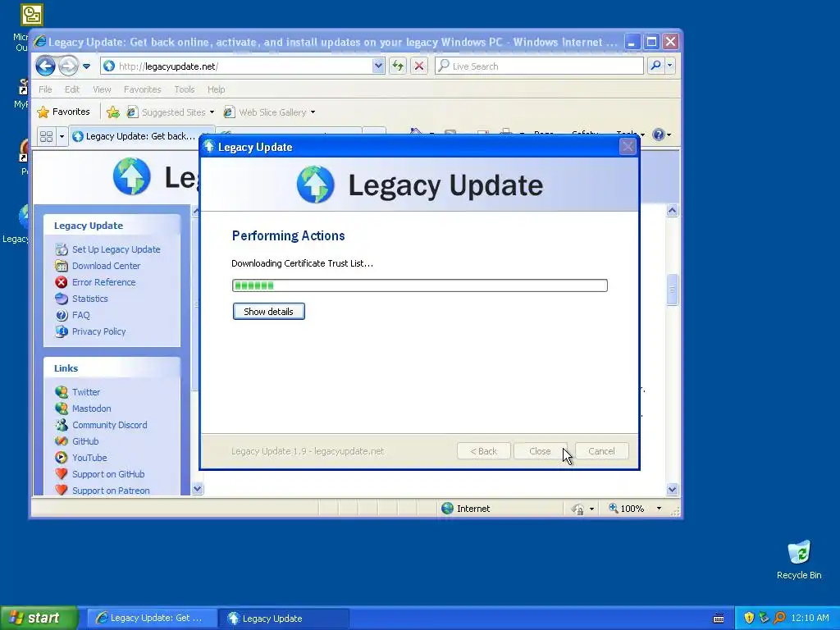Click the Security Center shield tray icon
This screenshot has width=840, height=630.
(x=749, y=618)
